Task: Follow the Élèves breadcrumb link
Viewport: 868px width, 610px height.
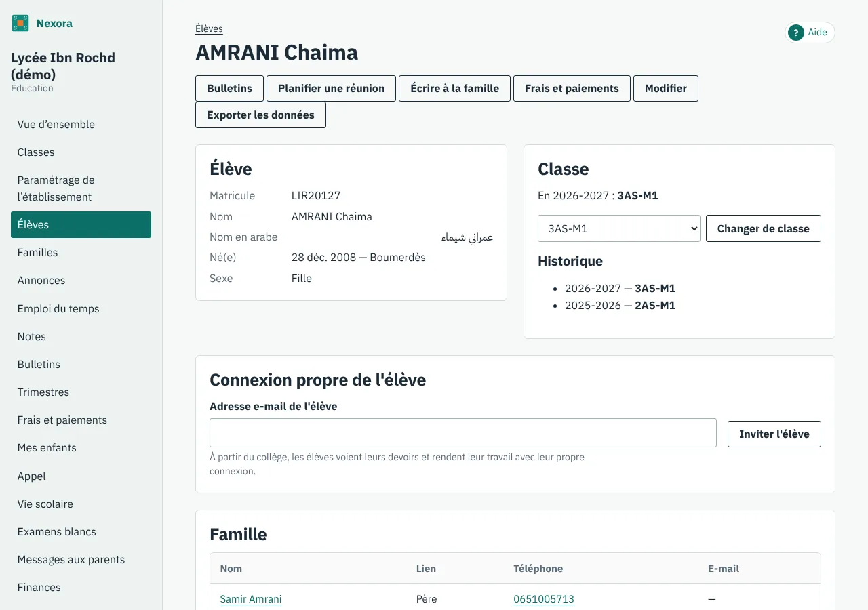Action: (x=209, y=28)
